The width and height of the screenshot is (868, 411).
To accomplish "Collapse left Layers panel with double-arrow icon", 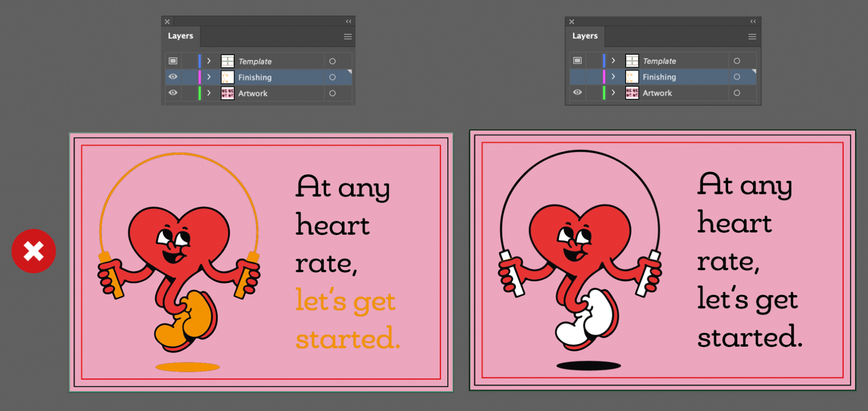I will 349,22.
